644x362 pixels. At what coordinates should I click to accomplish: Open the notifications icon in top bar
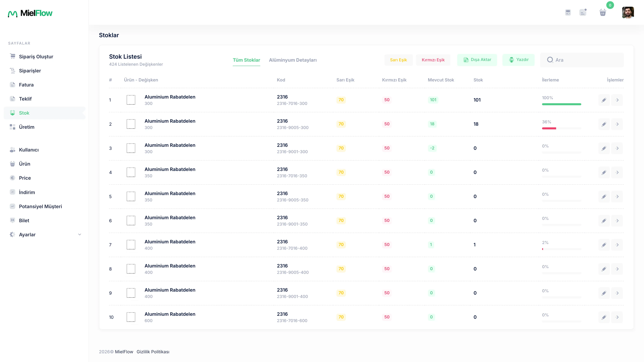click(583, 12)
